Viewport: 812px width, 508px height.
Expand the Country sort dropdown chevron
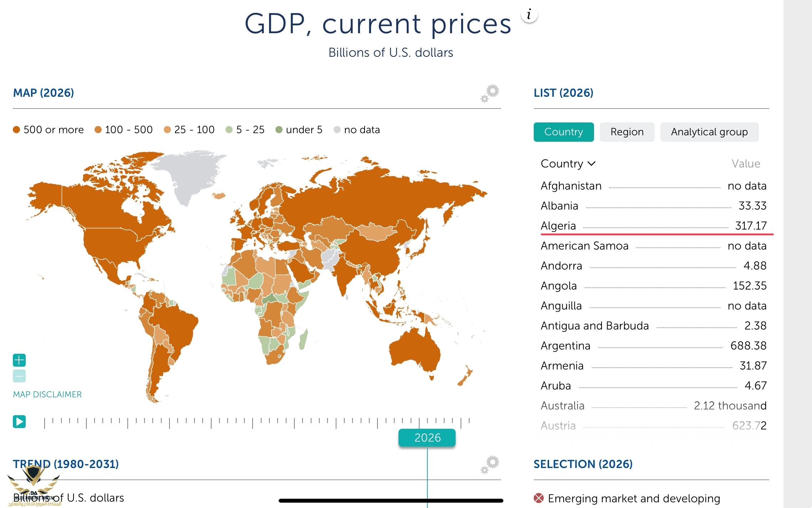pyautogui.click(x=592, y=164)
